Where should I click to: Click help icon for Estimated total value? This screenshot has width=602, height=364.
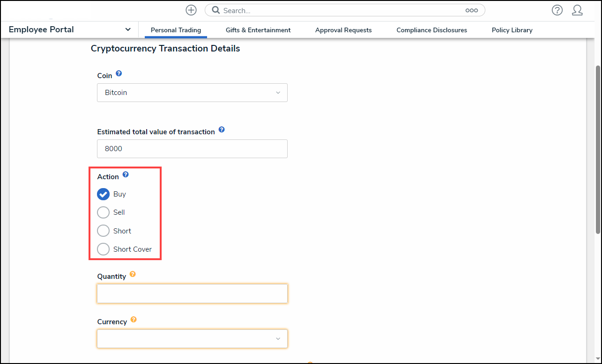(x=222, y=130)
